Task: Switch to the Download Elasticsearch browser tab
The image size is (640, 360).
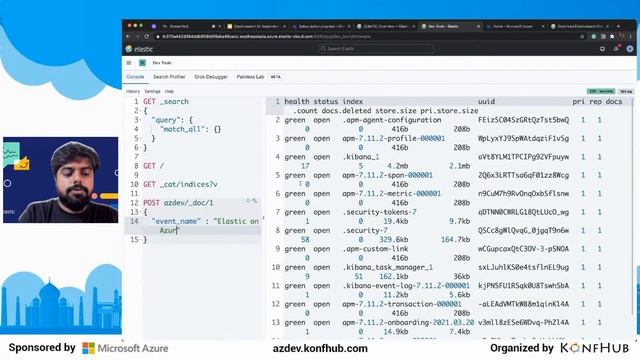Action: coord(580,26)
